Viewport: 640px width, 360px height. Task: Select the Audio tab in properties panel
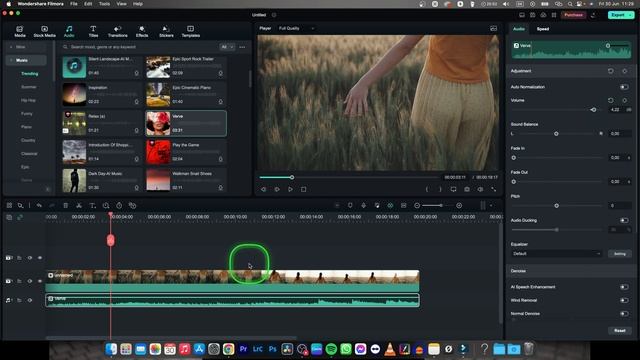[518, 29]
